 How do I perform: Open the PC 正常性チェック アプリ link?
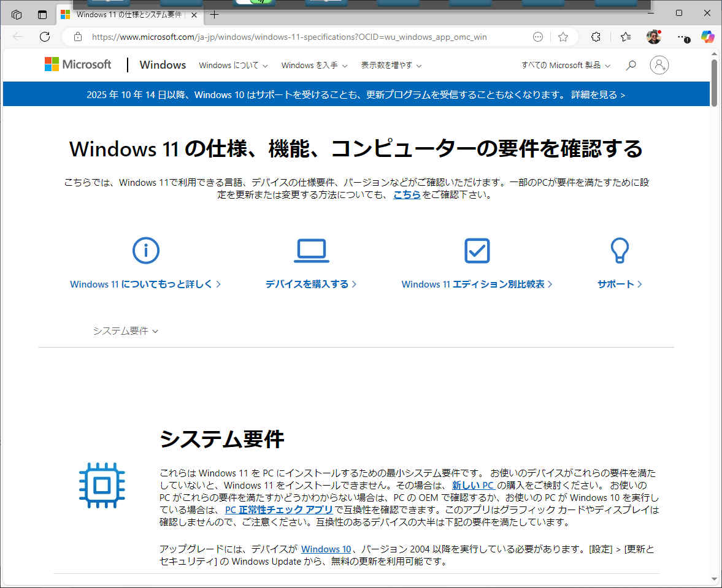click(279, 510)
